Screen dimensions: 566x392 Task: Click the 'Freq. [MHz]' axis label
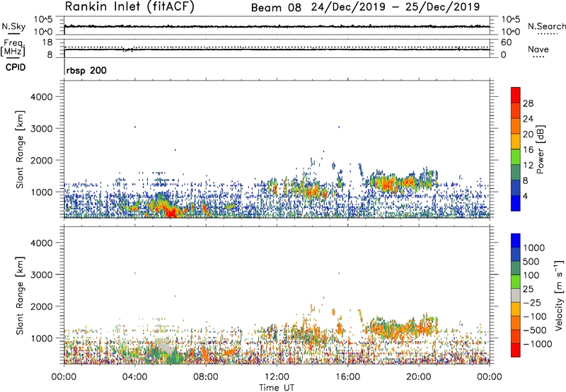(13, 47)
